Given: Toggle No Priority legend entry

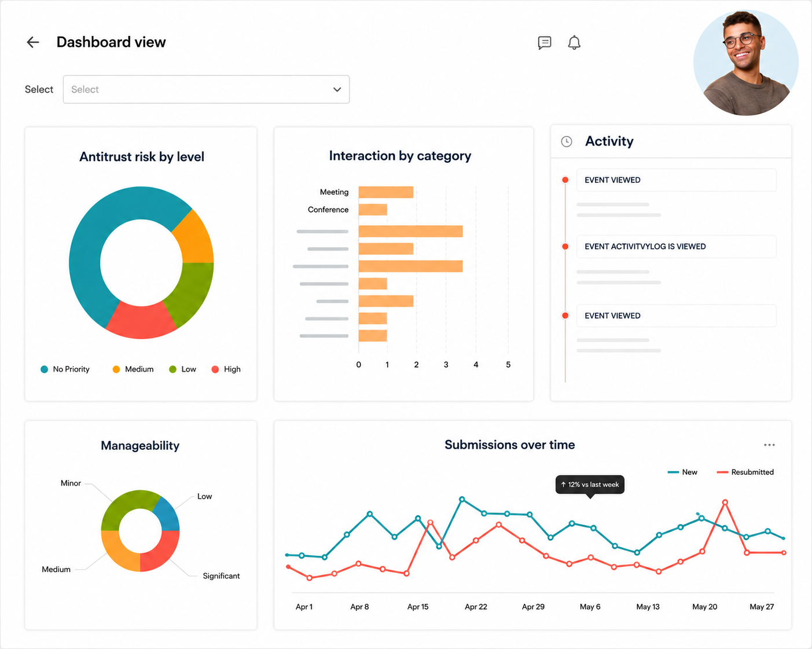Looking at the screenshot, I should coord(65,369).
